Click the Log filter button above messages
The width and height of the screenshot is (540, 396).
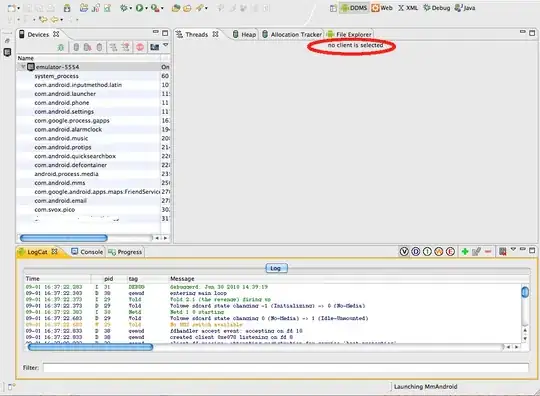276,268
